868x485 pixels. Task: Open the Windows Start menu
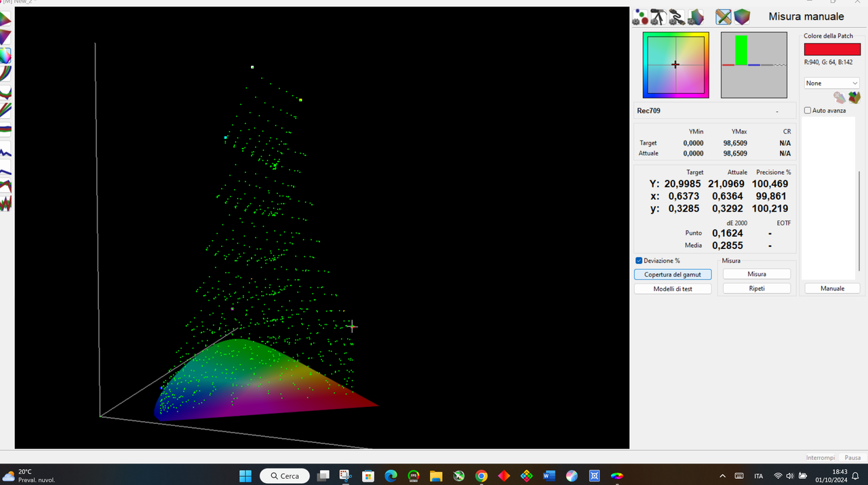245,476
